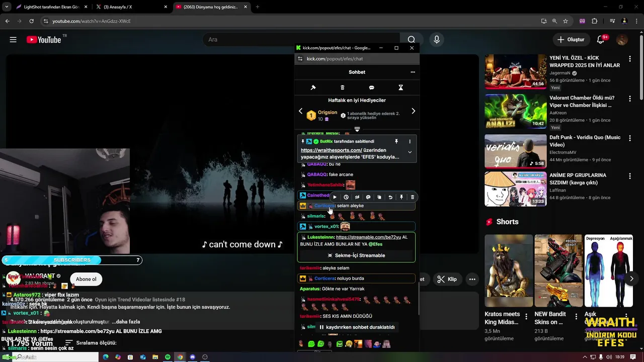Open a new browser tab
Image resolution: width=644 pixels, height=362 pixels.
point(258,7)
